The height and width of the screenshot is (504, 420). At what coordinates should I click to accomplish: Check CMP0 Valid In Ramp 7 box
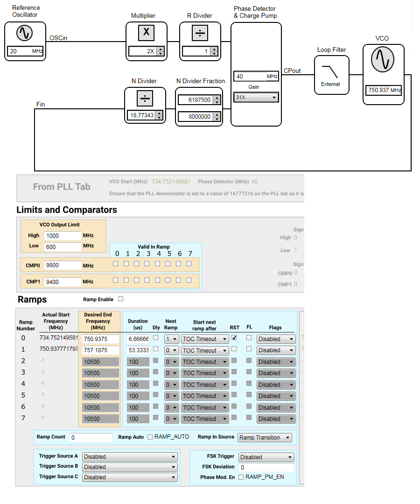(189, 263)
